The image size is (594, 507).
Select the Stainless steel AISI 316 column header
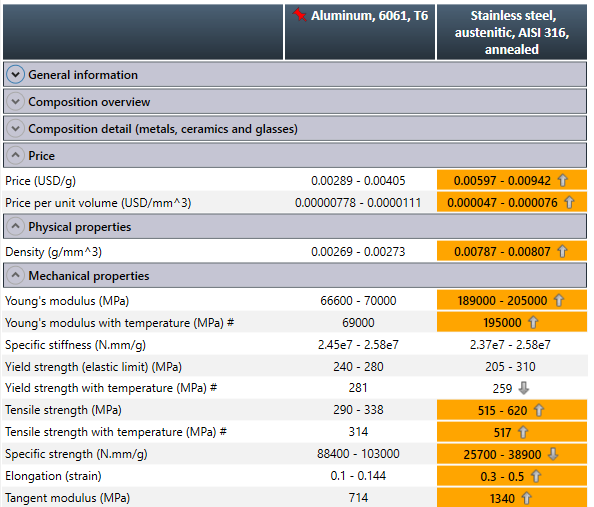coord(512,32)
